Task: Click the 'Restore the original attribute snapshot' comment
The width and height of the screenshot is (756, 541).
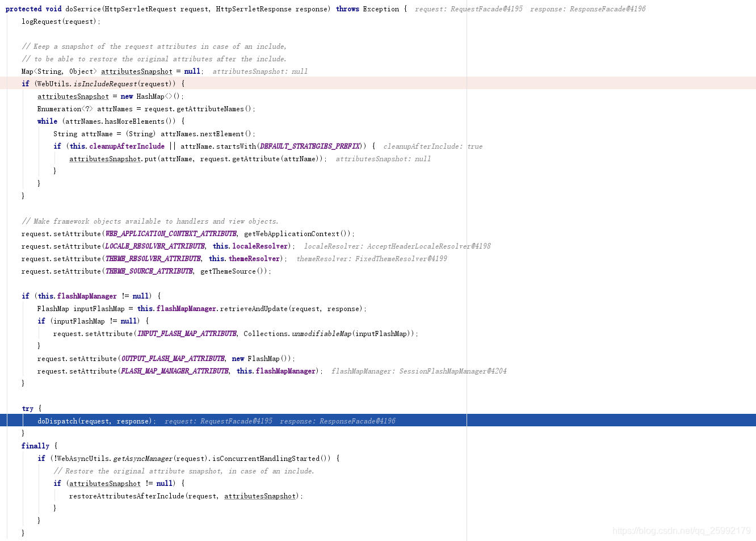Action: click(184, 471)
